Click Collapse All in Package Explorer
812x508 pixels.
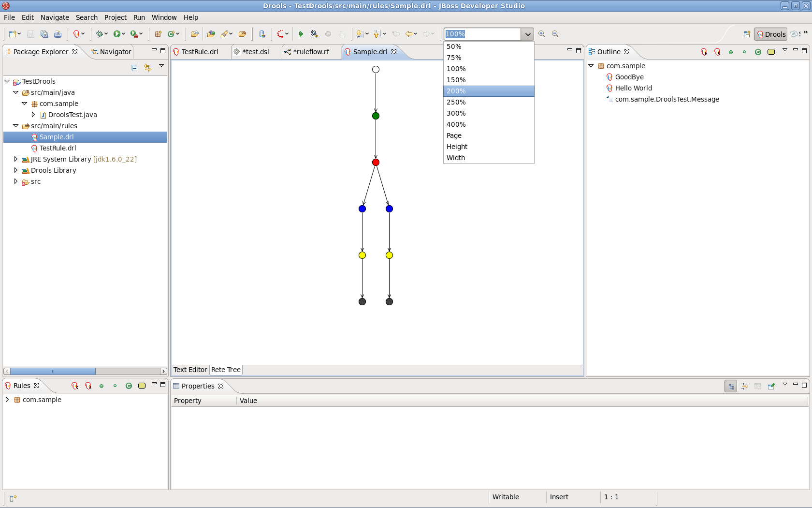[134, 68]
